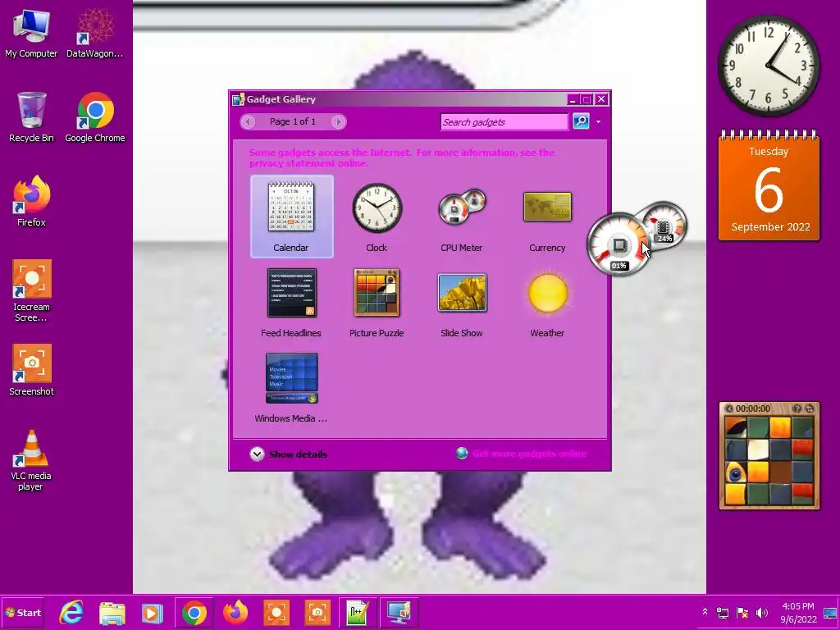Go to the next gallery page
This screenshot has height=630, width=840.
(338, 121)
